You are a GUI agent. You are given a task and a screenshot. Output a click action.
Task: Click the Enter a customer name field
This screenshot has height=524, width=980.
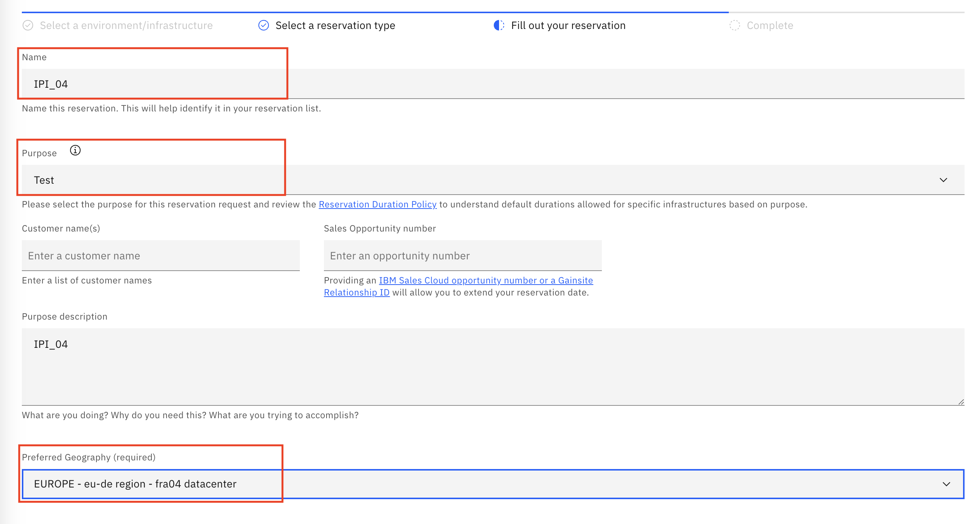(x=160, y=256)
